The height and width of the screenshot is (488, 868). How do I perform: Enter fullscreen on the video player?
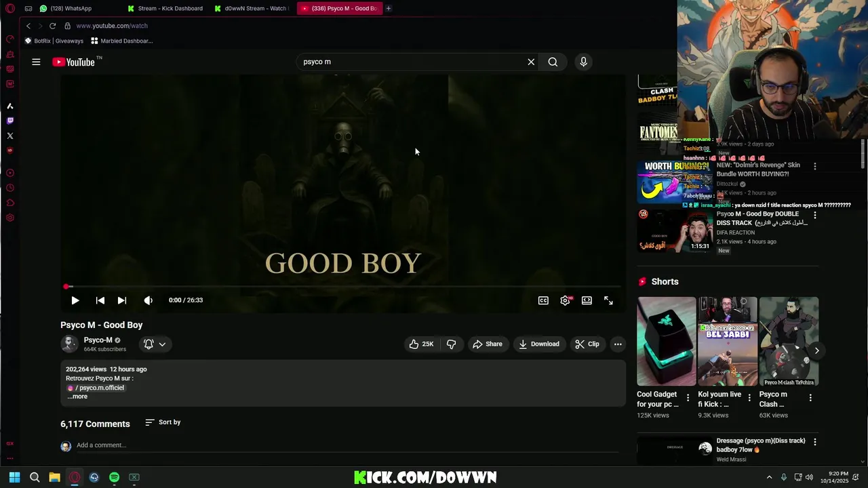pyautogui.click(x=608, y=300)
